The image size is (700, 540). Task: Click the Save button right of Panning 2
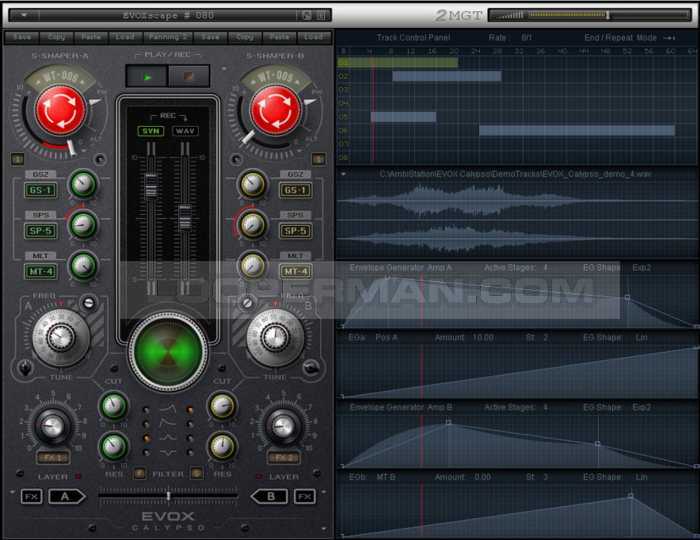210,37
